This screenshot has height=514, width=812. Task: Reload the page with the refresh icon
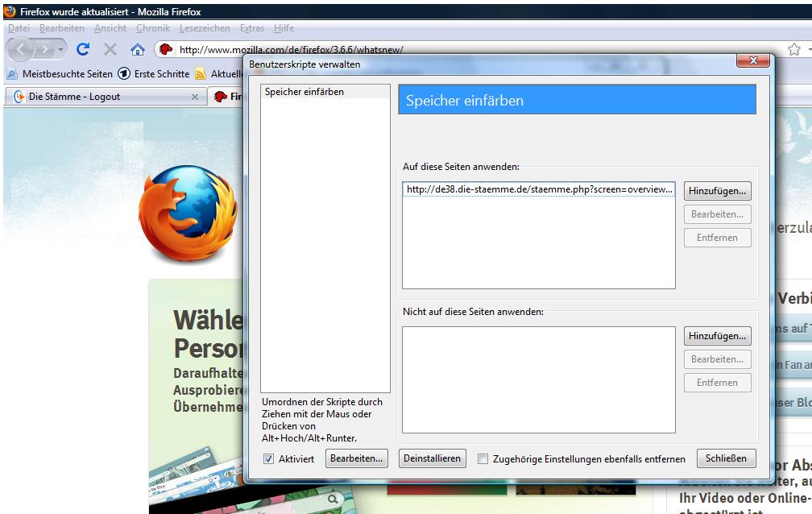[83, 49]
